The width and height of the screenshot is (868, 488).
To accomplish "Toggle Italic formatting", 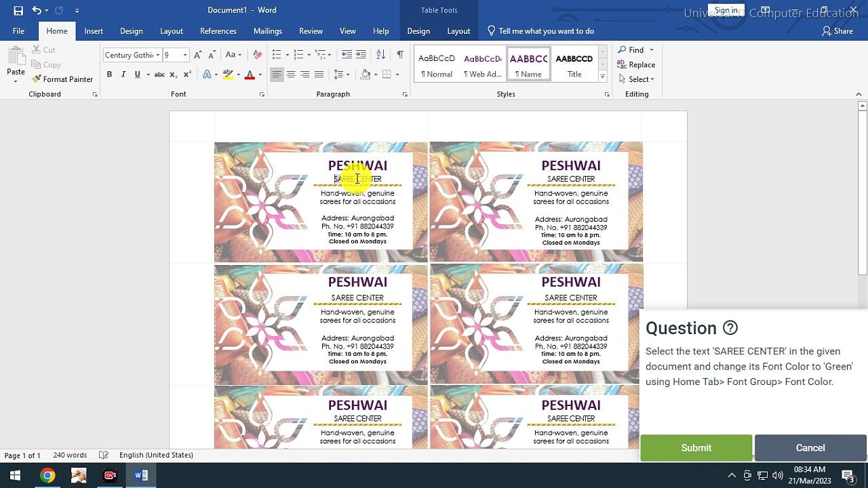I will pyautogui.click(x=123, y=75).
